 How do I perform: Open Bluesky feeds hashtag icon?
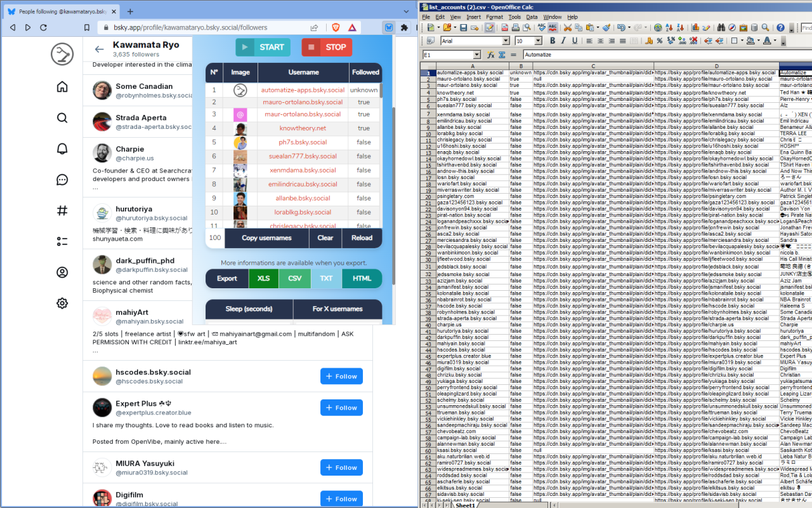point(62,210)
